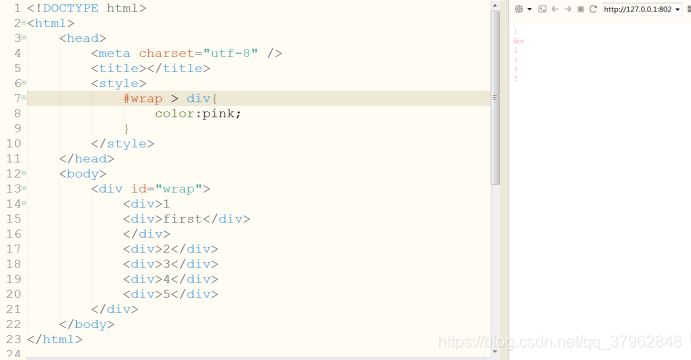This screenshot has width=691, height=360.
Task: Click the editor vertical scrollbar thumb
Action: [495, 98]
